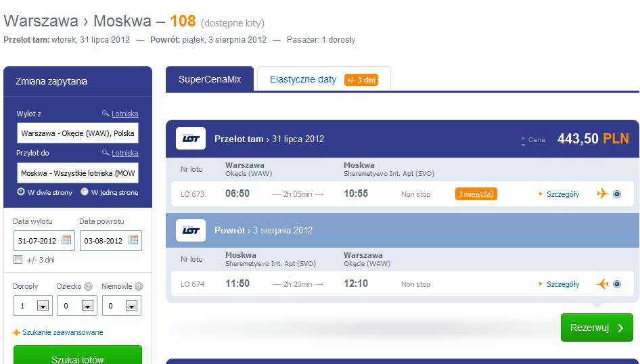Click the orange plus icon for advanced search

pyautogui.click(x=16, y=333)
